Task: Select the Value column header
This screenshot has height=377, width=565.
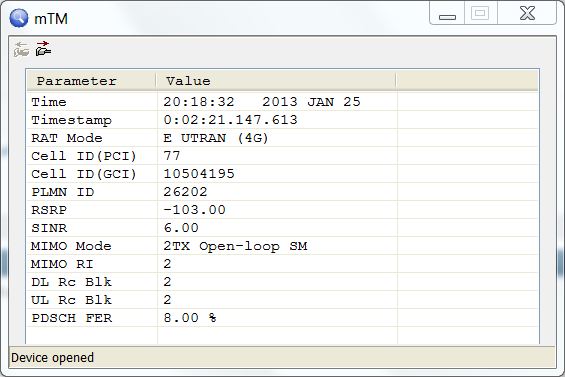Action: 276,81
